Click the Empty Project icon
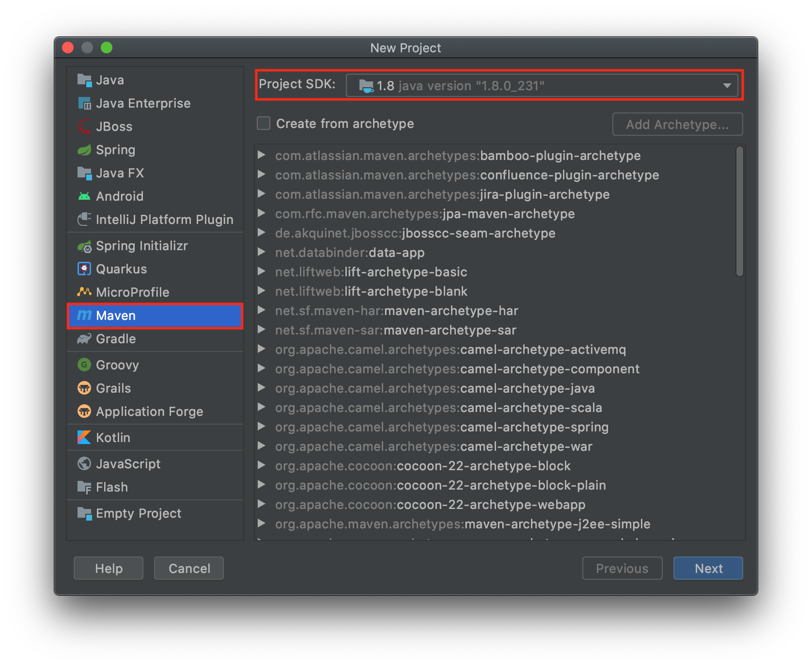 (x=84, y=513)
